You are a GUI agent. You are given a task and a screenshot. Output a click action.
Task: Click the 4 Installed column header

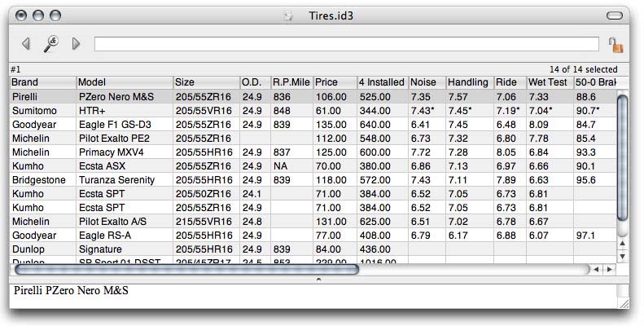383,82
